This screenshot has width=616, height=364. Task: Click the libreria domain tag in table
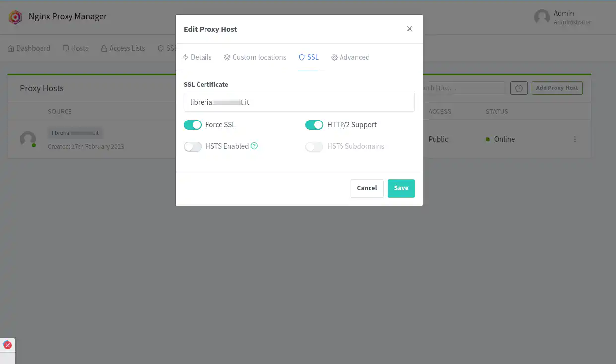(x=75, y=133)
